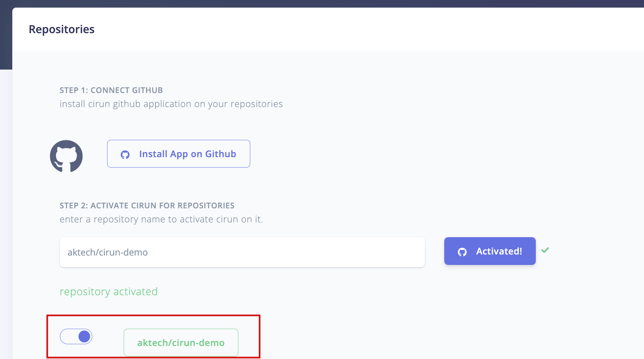Viewport: 644px width, 359px height.
Task: Click GitHub icon inside the Activated! button
Action: click(462, 252)
